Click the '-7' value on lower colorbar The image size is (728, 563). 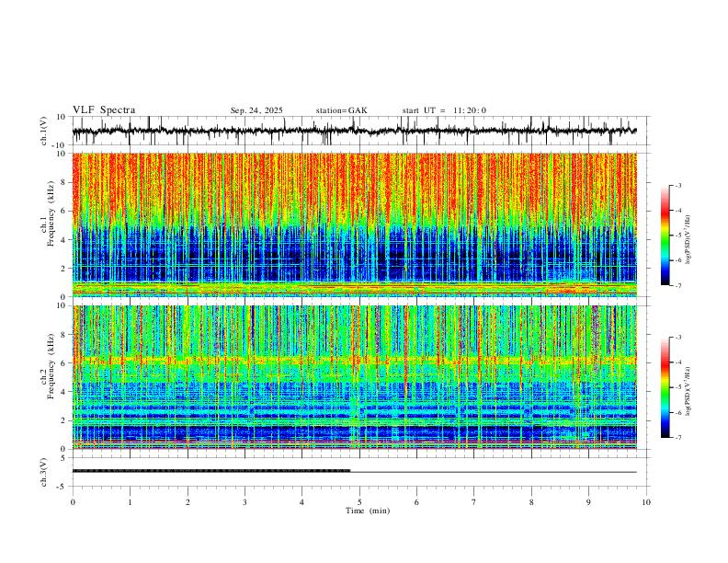[x=677, y=437]
